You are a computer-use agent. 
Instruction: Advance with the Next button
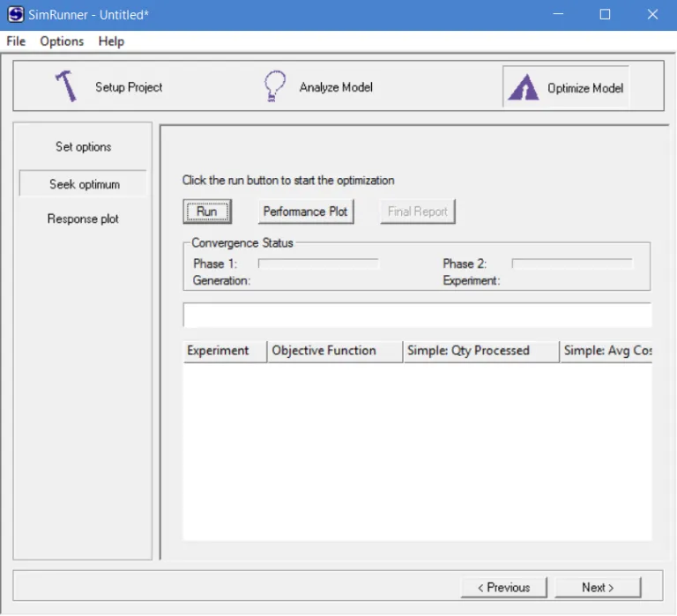point(598,588)
